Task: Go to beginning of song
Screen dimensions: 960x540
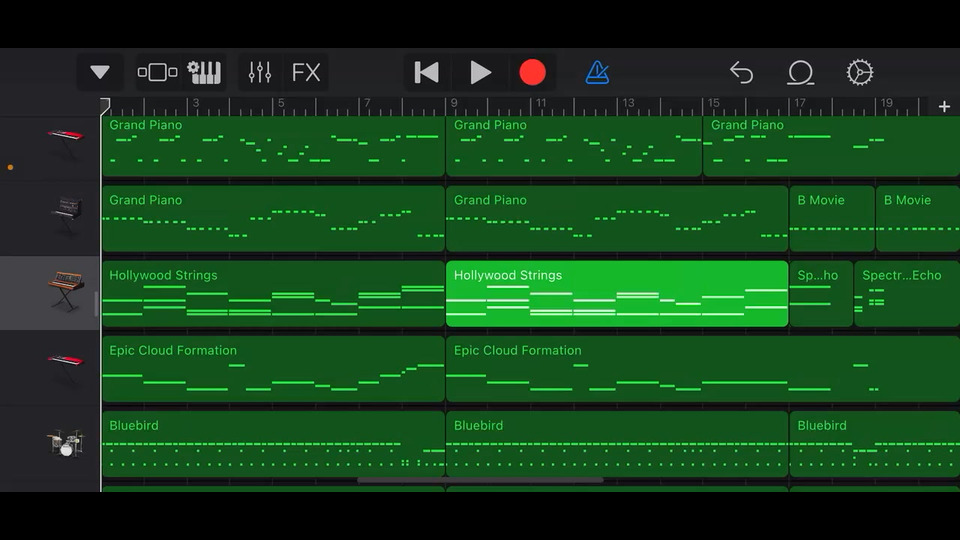Action: (426, 72)
